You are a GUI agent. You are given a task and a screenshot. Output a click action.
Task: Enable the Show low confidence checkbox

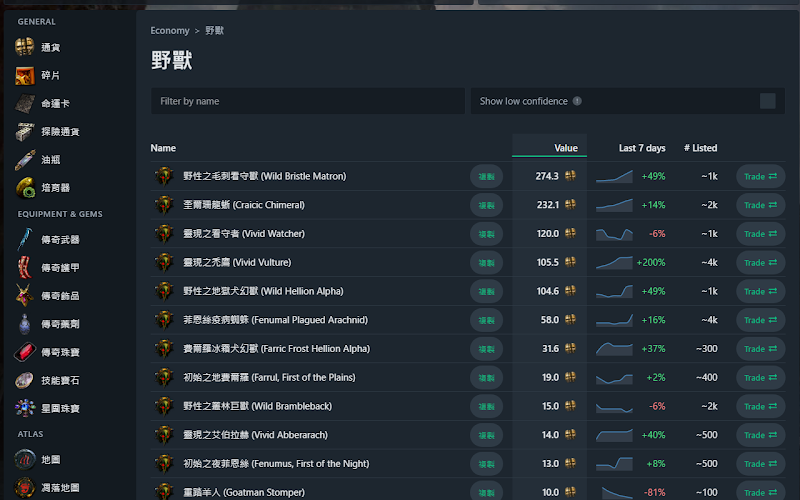coord(767,101)
